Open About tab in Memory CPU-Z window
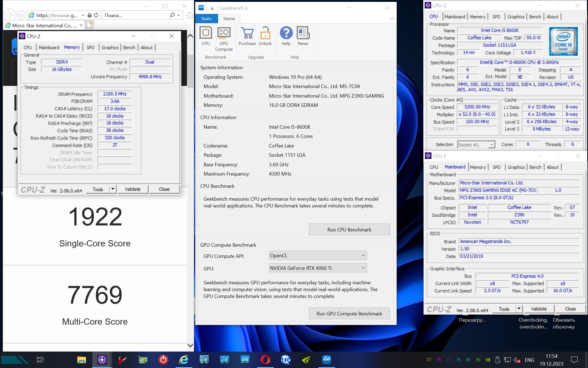This screenshot has width=588, height=368. click(146, 47)
